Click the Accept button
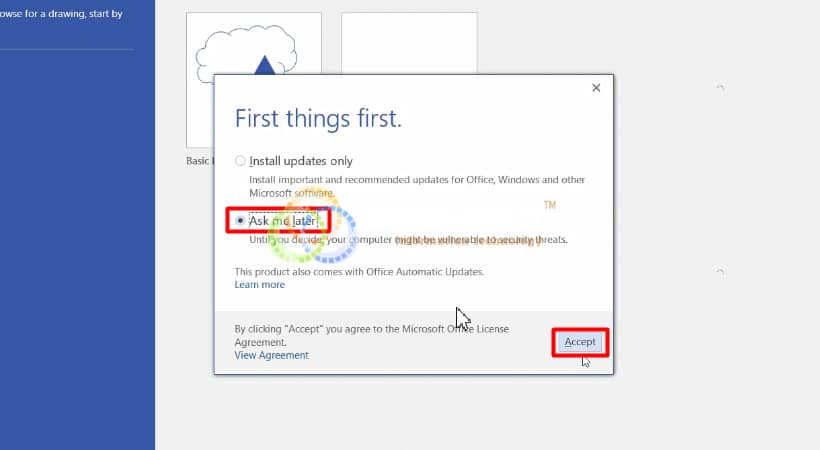820x450 pixels. coord(580,342)
